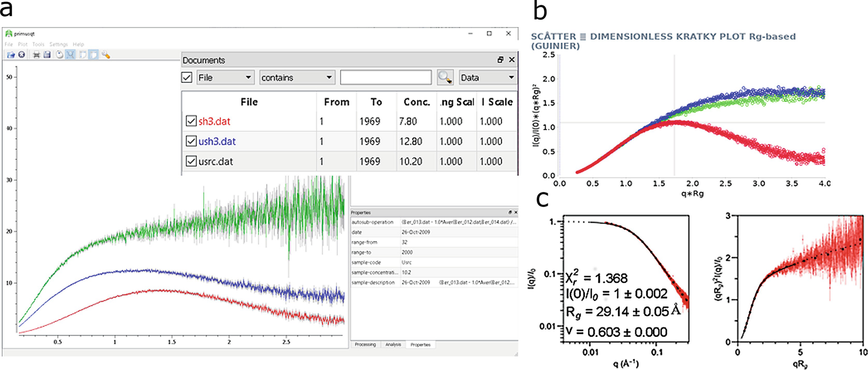Open the Data dropdown in Documents

tap(487, 77)
